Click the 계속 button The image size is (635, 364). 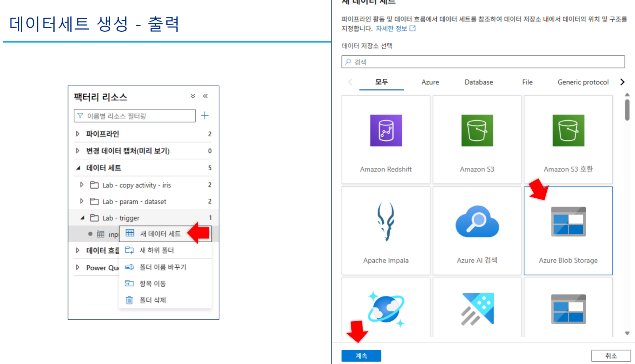361,356
